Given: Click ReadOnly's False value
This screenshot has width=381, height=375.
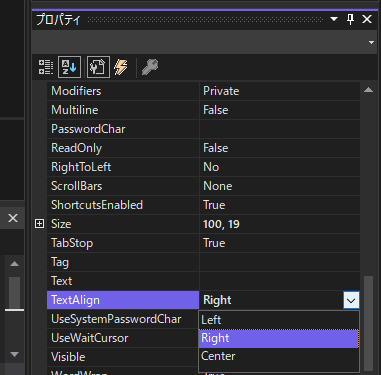Looking at the screenshot, I should click(x=280, y=148).
